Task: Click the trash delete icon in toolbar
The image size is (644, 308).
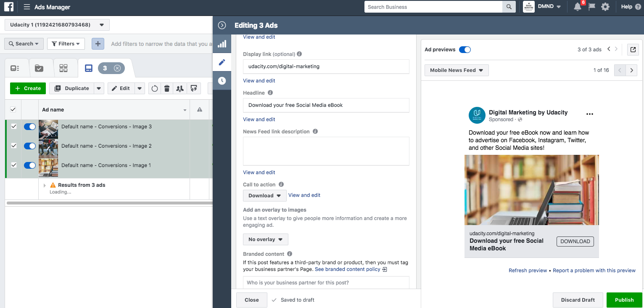Action: coord(167,88)
